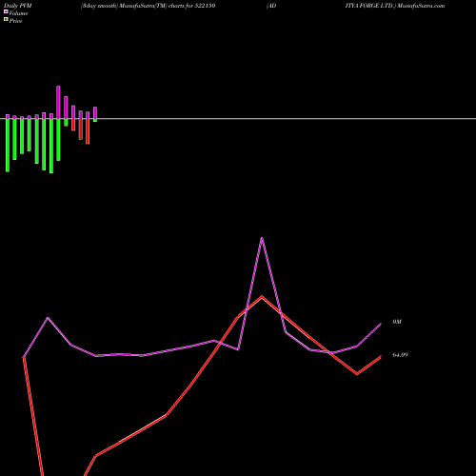Click the Daily PVM title text
The width and height of the screenshot is (476, 476).
[x=18, y=6]
